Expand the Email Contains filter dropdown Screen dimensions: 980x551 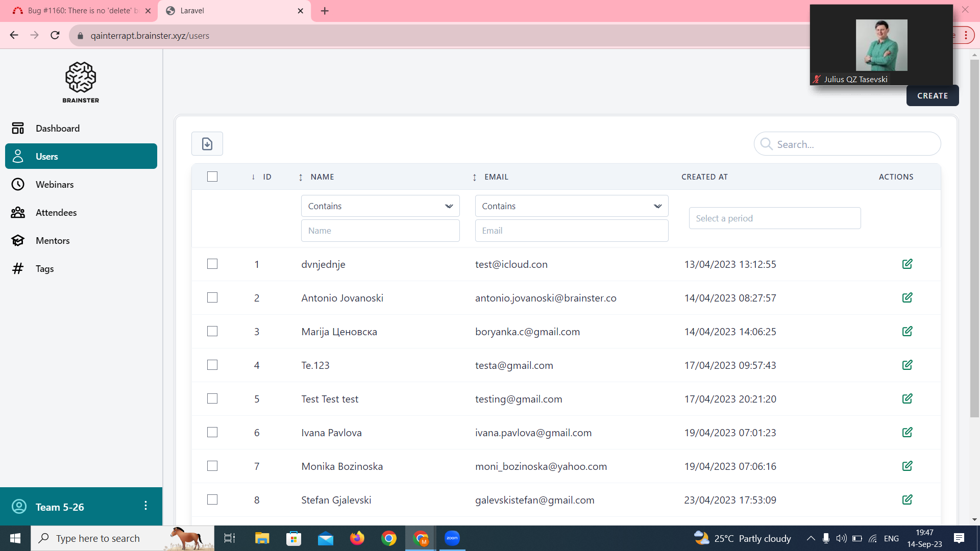tap(571, 206)
